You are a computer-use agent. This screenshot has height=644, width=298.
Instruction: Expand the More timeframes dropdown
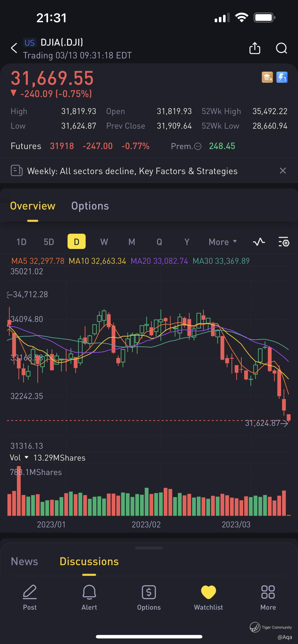coord(223,242)
